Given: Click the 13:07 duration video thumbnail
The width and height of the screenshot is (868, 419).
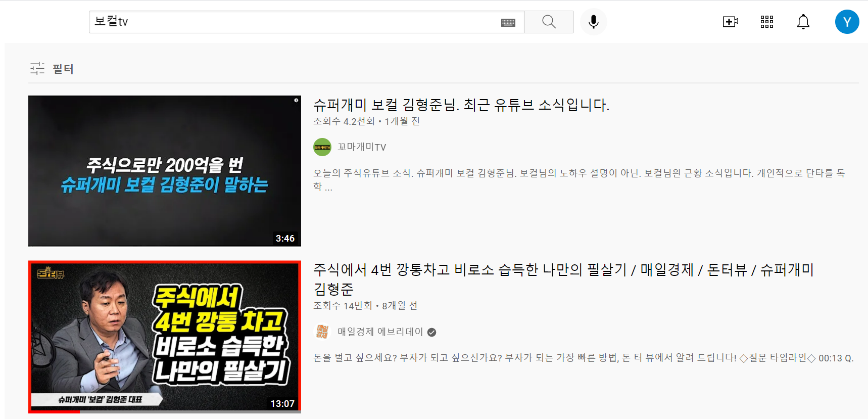Looking at the screenshot, I should (x=165, y=337).
